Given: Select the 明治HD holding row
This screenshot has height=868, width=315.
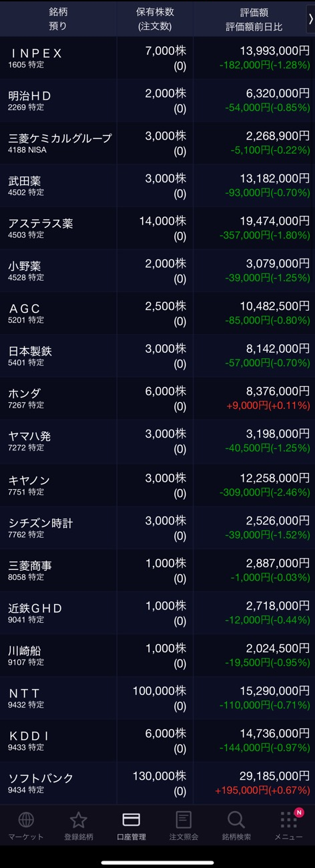Looking at the screenshot, I should 157,101.
